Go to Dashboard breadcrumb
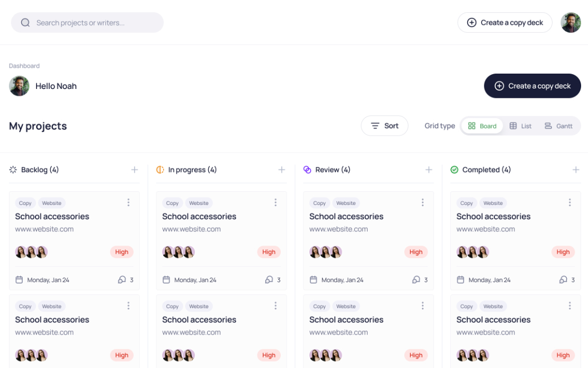This screenshot has height=368, width=588. (x=24, y=66)
